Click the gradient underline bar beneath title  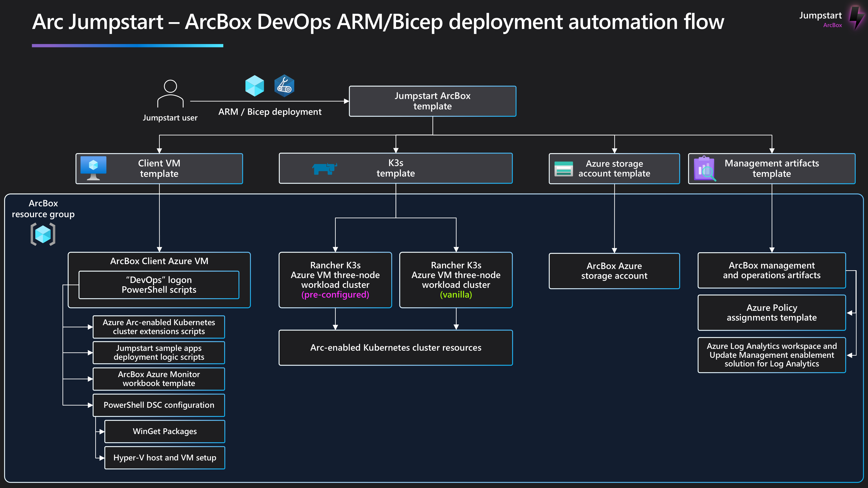pyautogui.click(x=127, y=46)
